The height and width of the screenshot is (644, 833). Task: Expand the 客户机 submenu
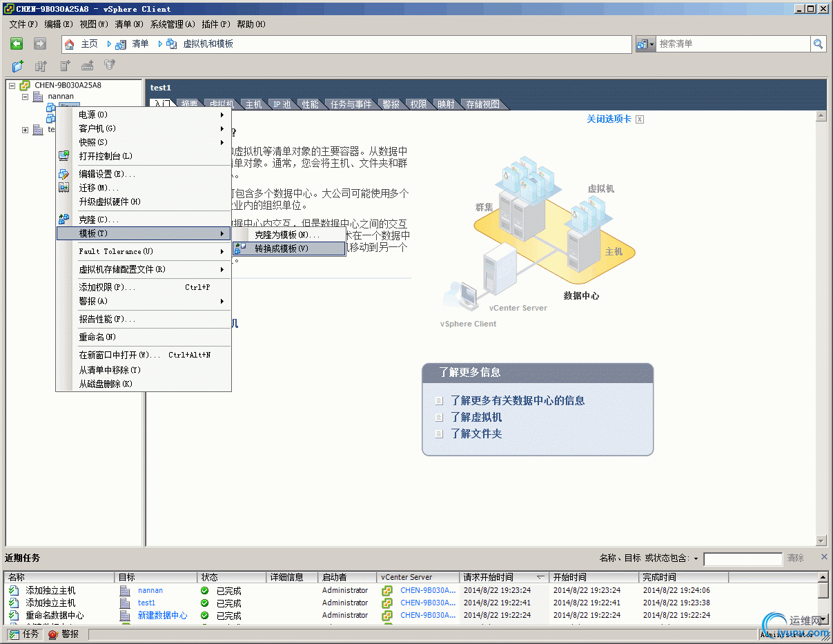click(222, 128)
